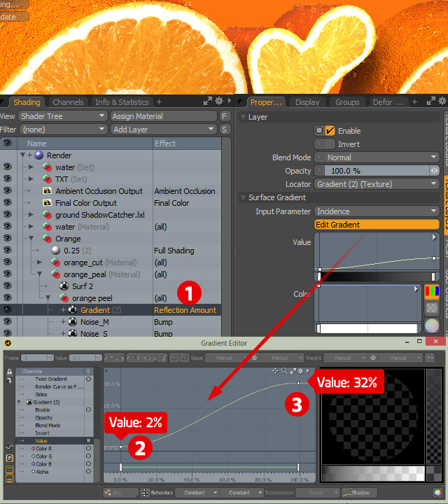Screen dimensions: 448x504
Task: Select the Color R channel
Action: pyautogui.click(x=43, y=449)
